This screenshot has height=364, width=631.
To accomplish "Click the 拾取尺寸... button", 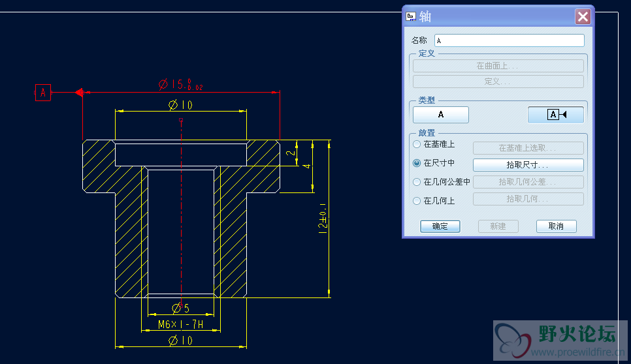I will pyautogui.click(x=528, y=165).
